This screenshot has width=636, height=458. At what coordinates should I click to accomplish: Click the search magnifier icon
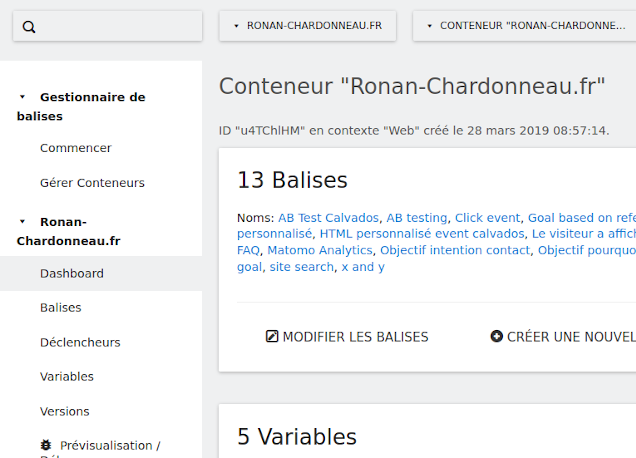[29, 27]
